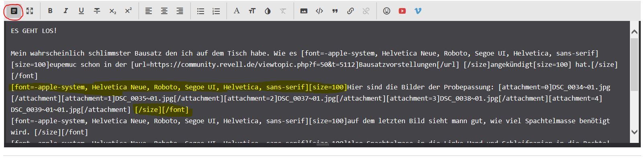The width and height of the screenshot is (644, 159).
Task: Insert subscript text
Action: 112,11
